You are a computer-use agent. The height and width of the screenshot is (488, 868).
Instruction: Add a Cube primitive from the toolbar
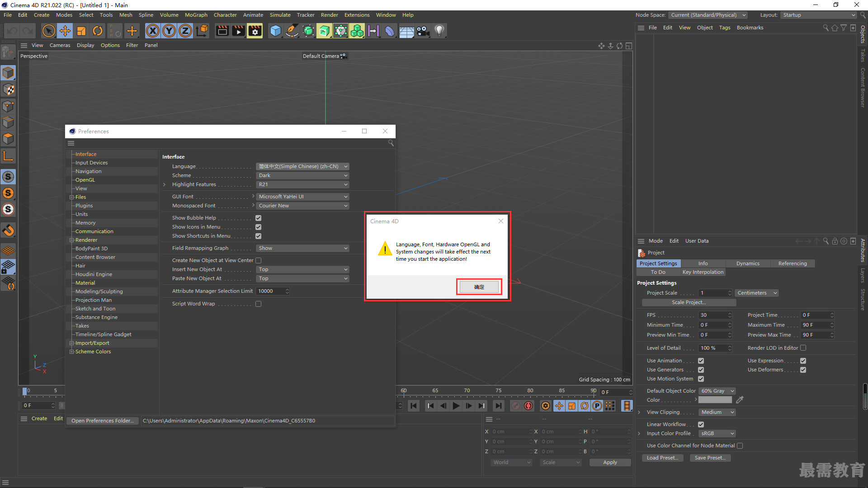(x=275, y=31)
